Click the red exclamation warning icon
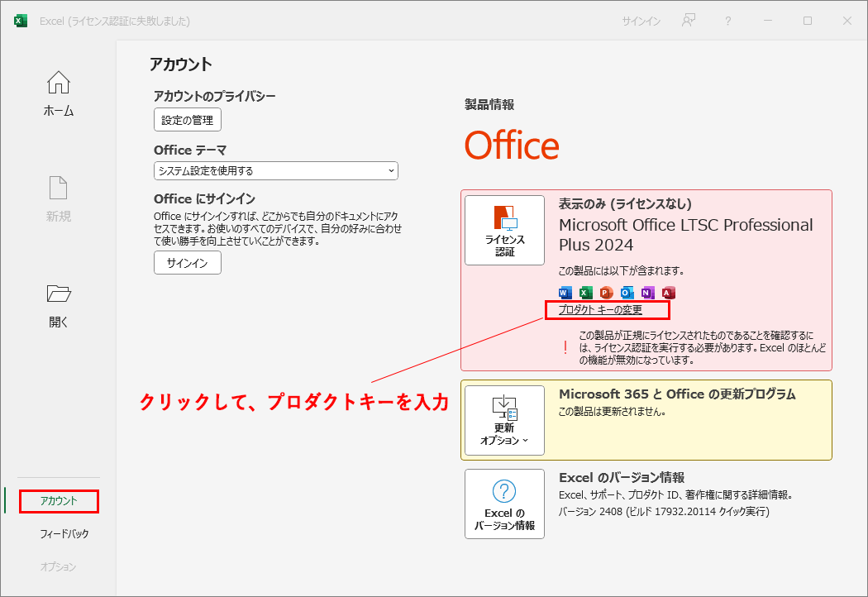 pos(565,347)
